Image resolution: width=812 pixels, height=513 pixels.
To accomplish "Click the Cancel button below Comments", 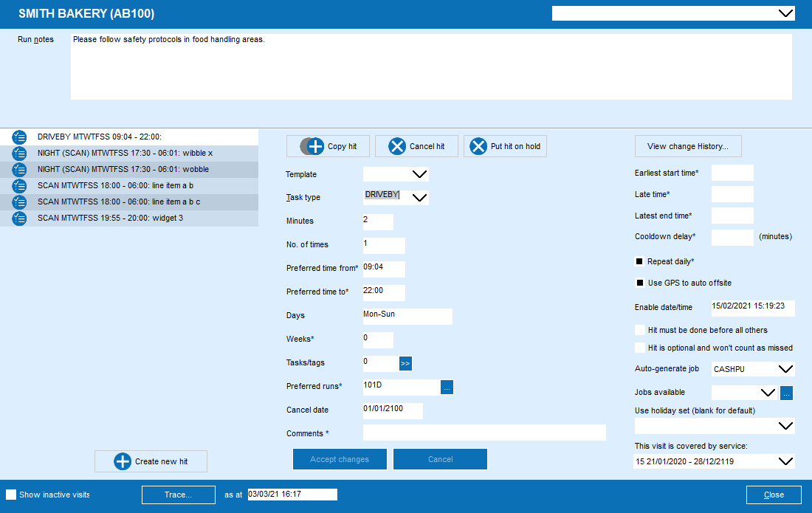I will click(440, 459).
